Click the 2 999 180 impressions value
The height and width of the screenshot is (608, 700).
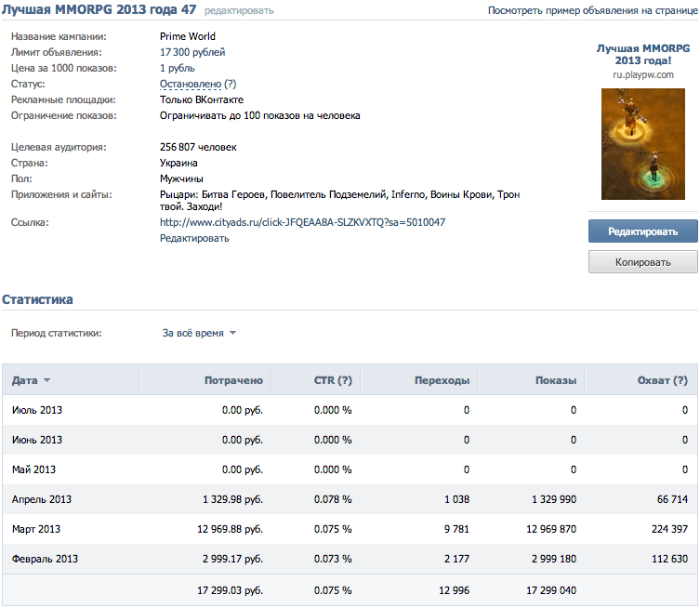[x=554, y=559]
